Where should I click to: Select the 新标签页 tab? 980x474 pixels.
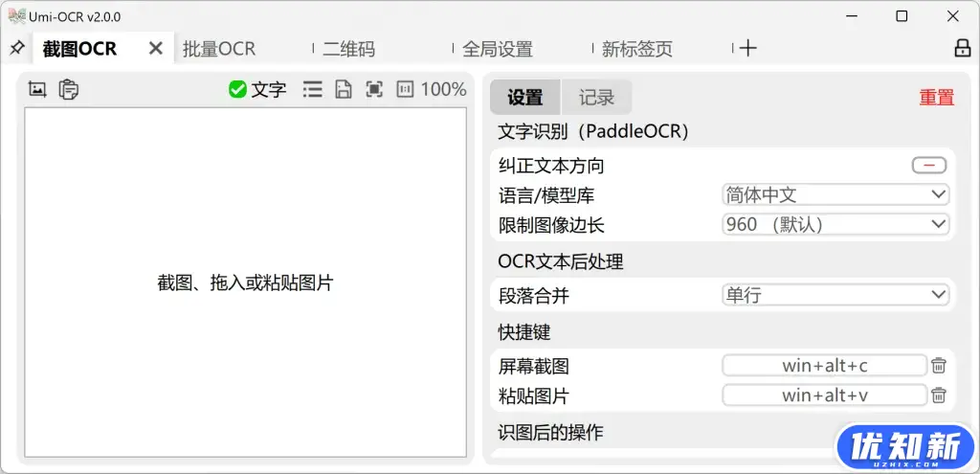click(636, 49)
